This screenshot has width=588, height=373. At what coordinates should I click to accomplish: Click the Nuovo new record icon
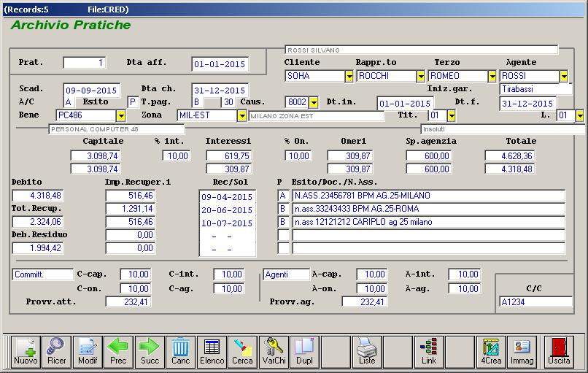(26, 352)
